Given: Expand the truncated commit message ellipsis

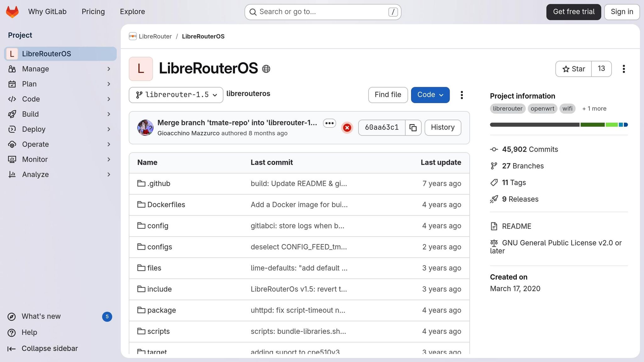Looking at the screenshot, I should point(329,123).
